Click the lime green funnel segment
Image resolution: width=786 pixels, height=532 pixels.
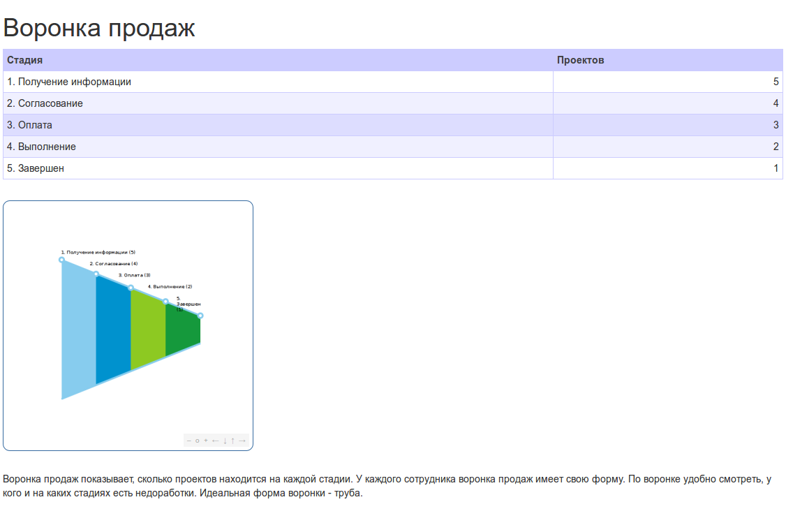pyautogui.click(x=148, y=330)
